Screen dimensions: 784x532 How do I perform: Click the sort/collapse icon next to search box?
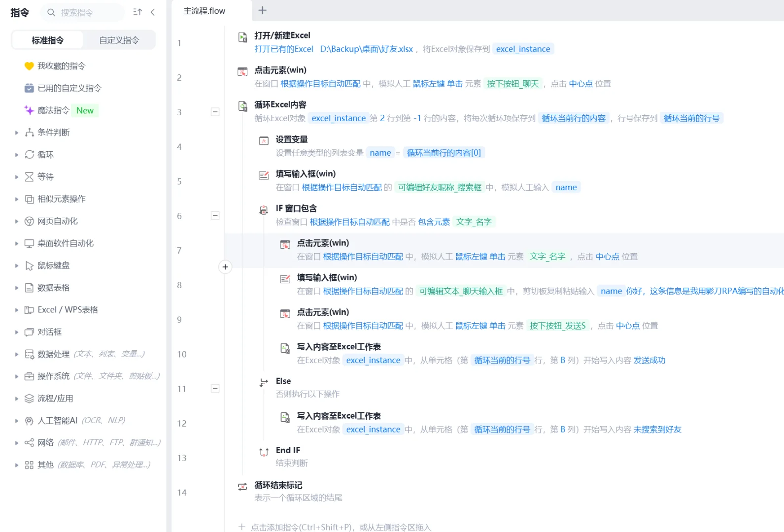137,12
